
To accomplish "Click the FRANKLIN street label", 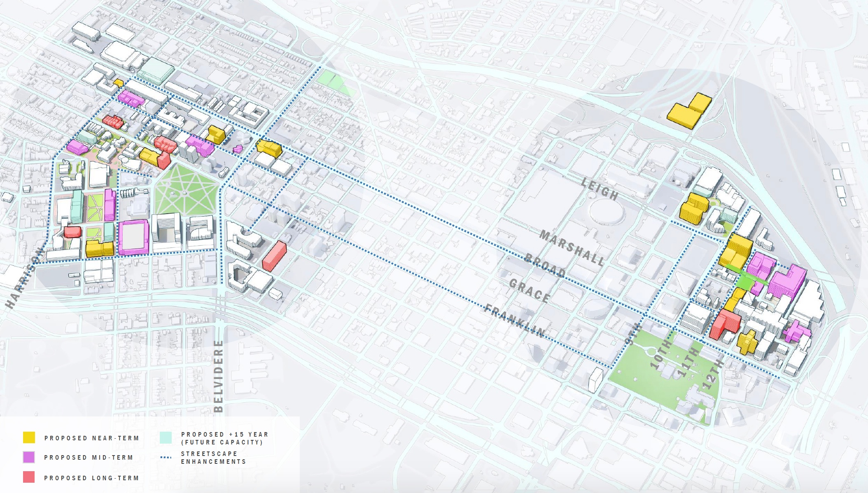I will click(x=515, y=321).
